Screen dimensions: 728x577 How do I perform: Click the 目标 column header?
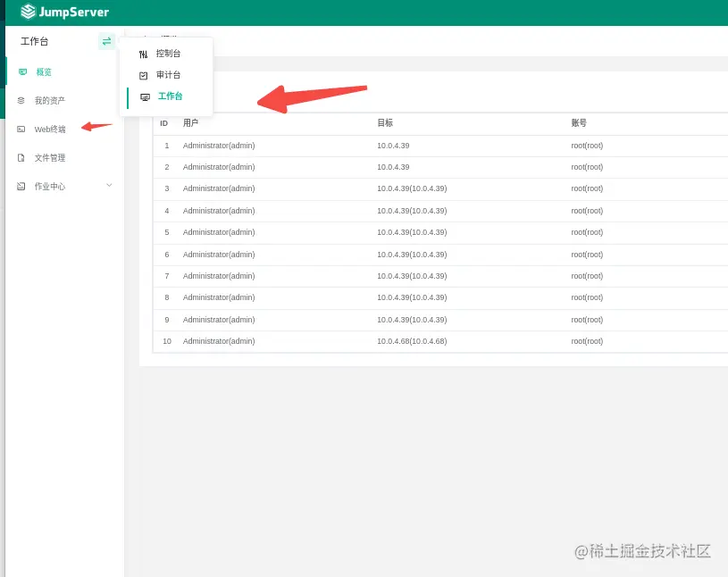pyautogui.click(x=385, y=123)
